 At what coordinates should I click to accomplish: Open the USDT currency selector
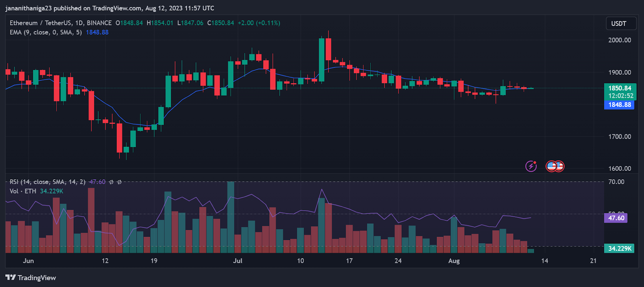(x=621, y=23)
